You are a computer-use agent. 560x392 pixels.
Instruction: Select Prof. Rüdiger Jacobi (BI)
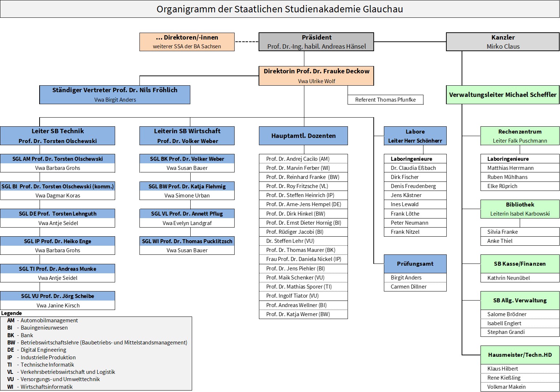tap(304, 232)
